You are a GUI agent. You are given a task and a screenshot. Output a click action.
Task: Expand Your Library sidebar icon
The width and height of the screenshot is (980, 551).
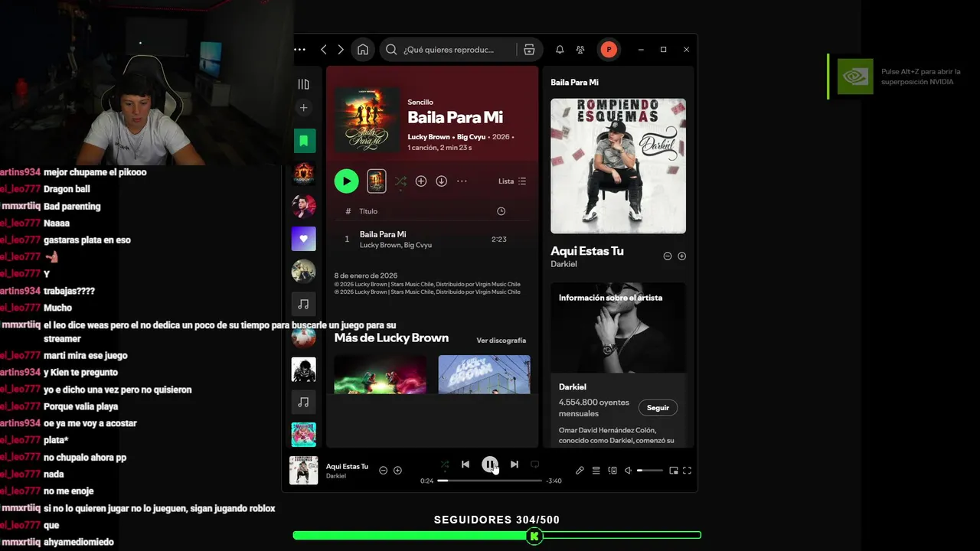point(304,84)
